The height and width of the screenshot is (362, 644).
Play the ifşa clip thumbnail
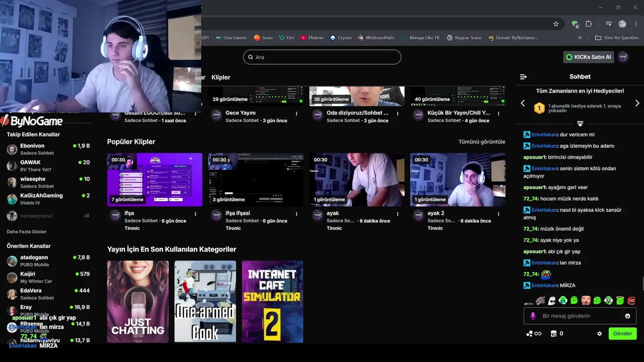[154, 179]
